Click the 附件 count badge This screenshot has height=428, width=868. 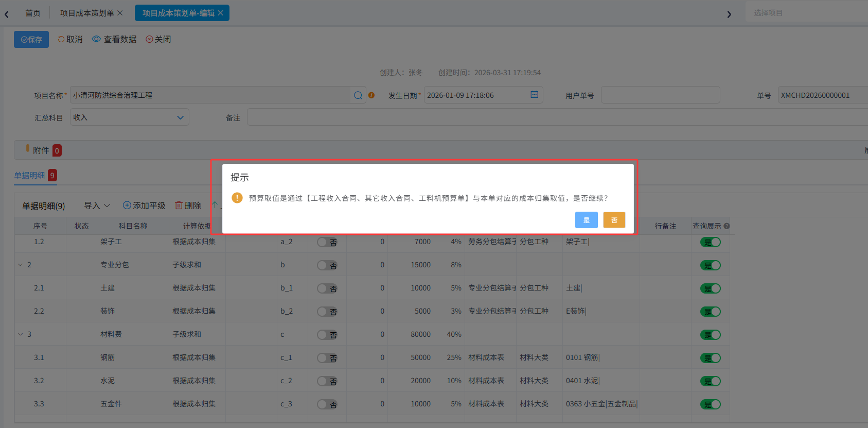[x=57, y=150]
